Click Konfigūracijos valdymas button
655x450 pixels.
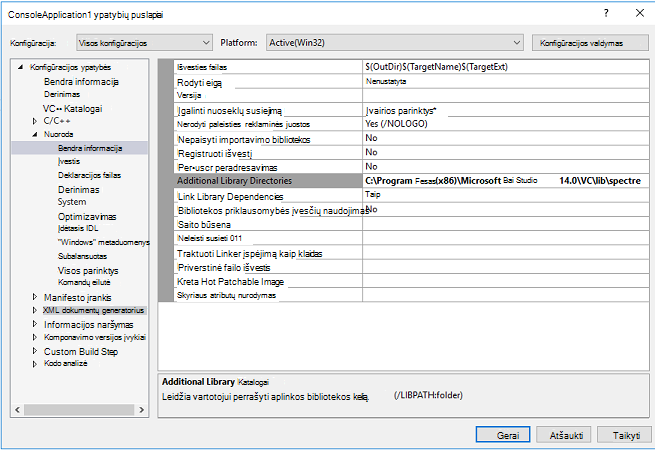tap(590, 43)
